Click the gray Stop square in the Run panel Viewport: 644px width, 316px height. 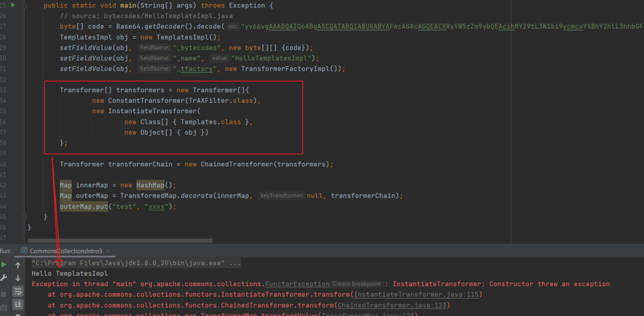point(4,294)
